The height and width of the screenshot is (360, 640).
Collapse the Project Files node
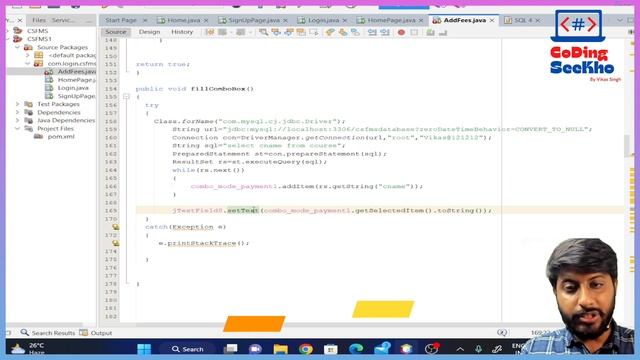[x=18, y=129]
